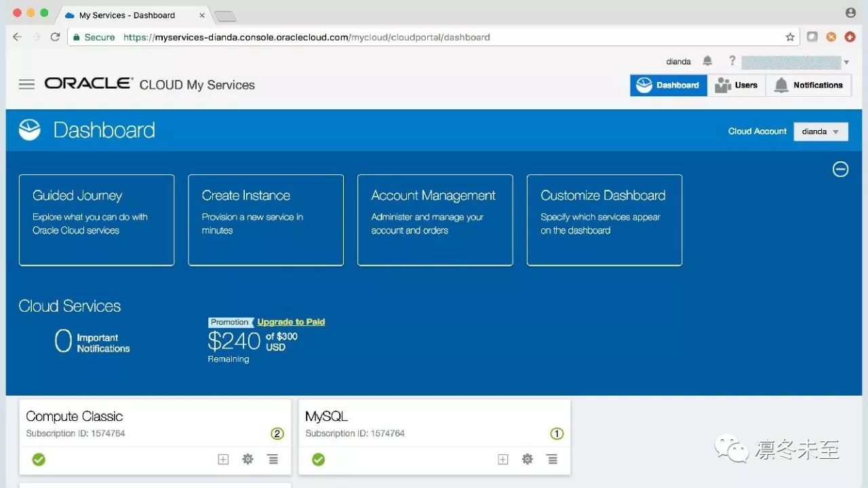Screen dimensions: 868x488
Task: Create a MySQL instance with plus icon
Action: point(502,460)
